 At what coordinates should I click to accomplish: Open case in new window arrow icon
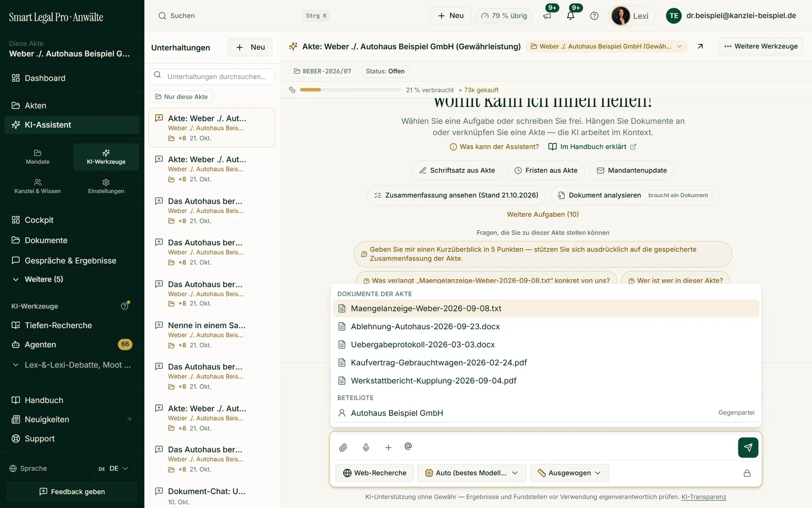(700, 46)
